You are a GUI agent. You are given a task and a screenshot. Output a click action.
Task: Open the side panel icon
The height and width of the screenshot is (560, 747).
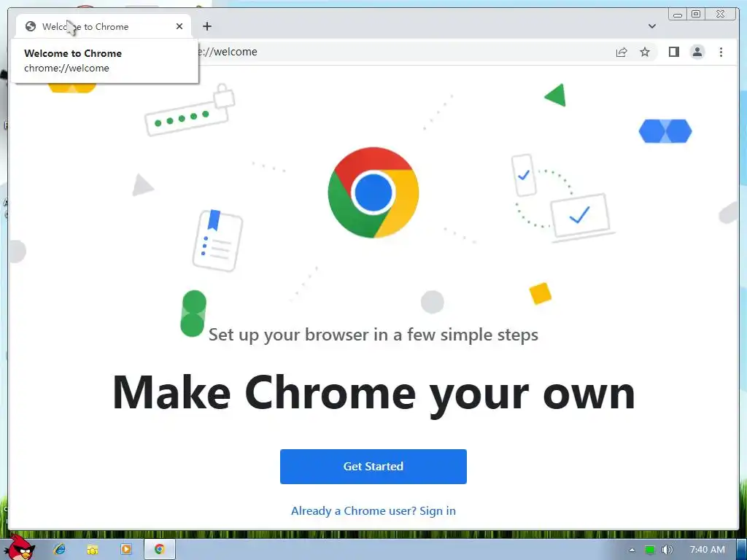[x=673, y=52]
